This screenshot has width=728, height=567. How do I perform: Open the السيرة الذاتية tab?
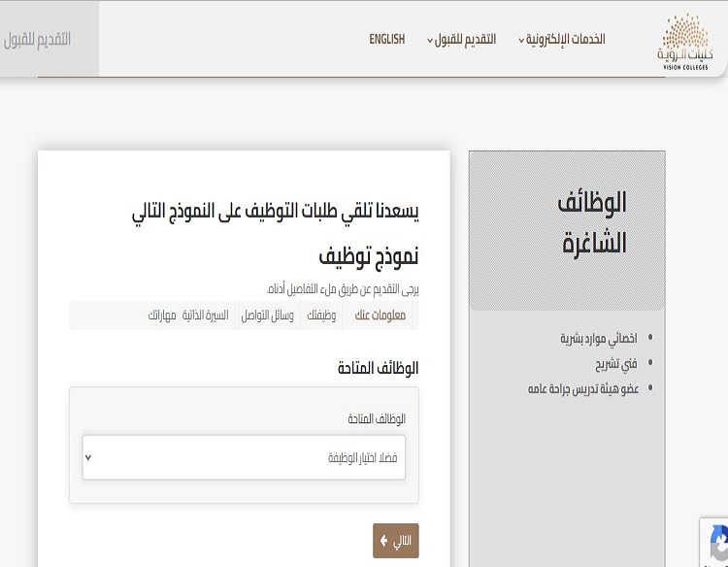pyautogui.click(x=205, y=316)
